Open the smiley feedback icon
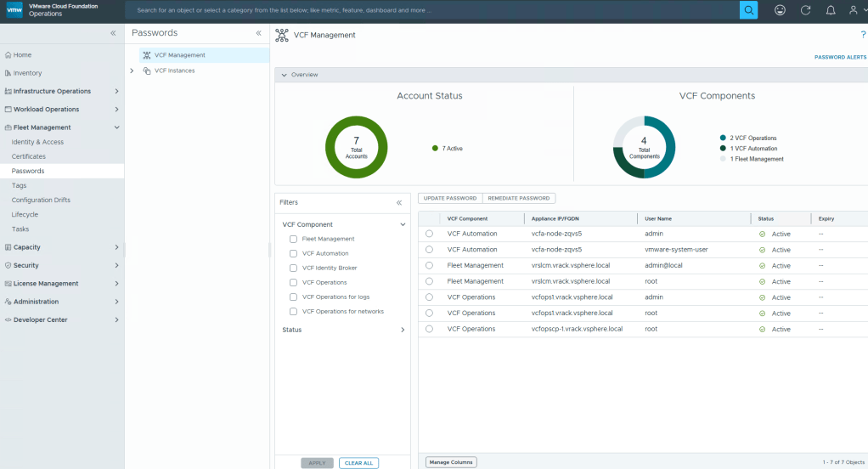Screen dimensions: 868x469 pyautogui.click(x=780, y=10)
